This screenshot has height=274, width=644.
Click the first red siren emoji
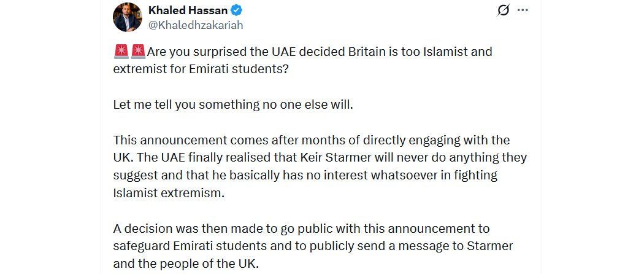pyautogui.click(x=121, y=52)
